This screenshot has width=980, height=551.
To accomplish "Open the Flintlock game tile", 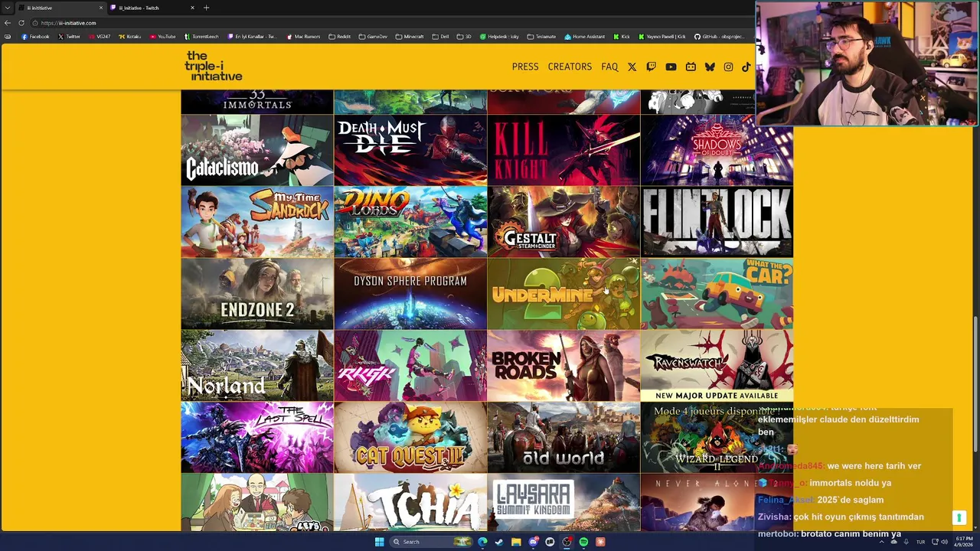I will tap(717, 222).
